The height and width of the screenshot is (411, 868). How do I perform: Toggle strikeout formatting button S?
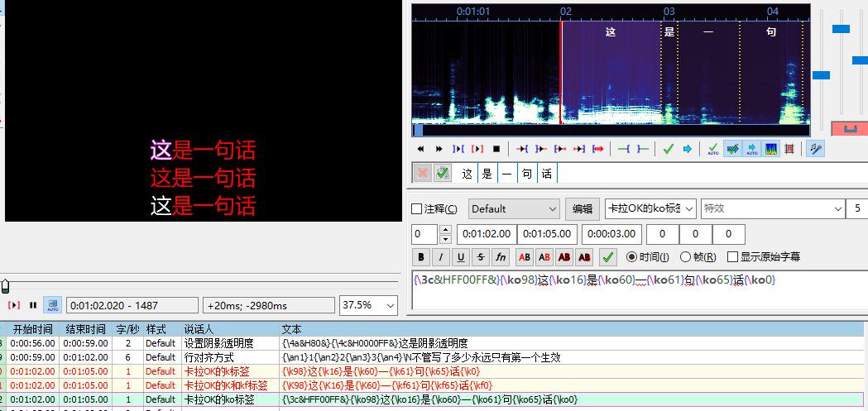[481, 256]
